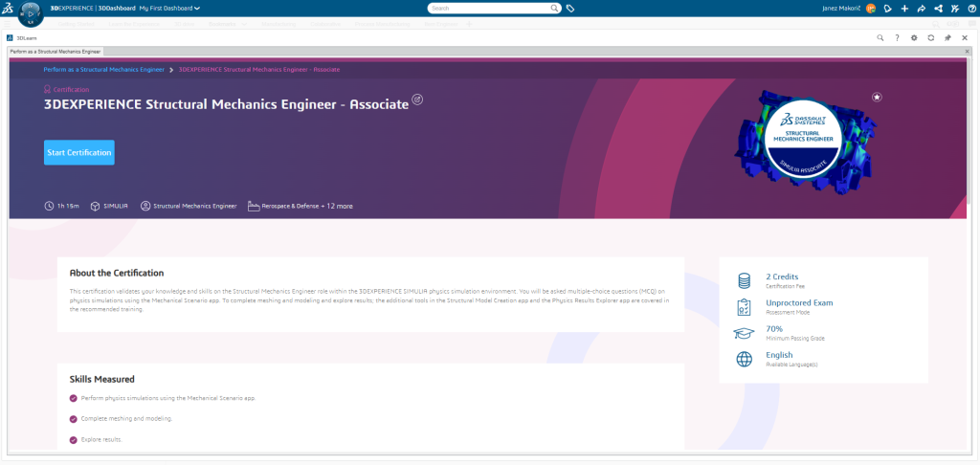Select the Perform as a Structural Mechanics Engineer tab
980x465 pixels.
point(55,52)
